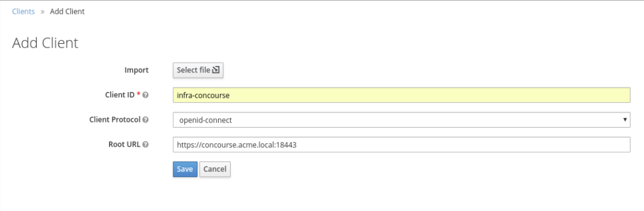Click the Client ID label
This screenshot has height=211, width=644.
120,95
